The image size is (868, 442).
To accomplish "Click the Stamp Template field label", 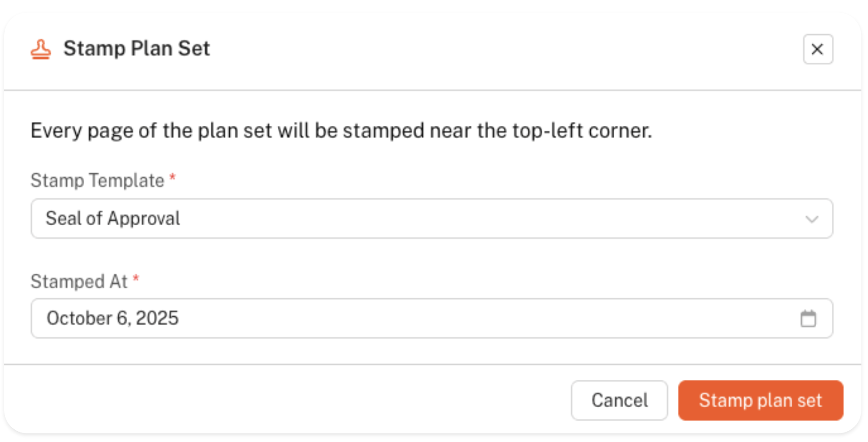I will coord(97,180).
